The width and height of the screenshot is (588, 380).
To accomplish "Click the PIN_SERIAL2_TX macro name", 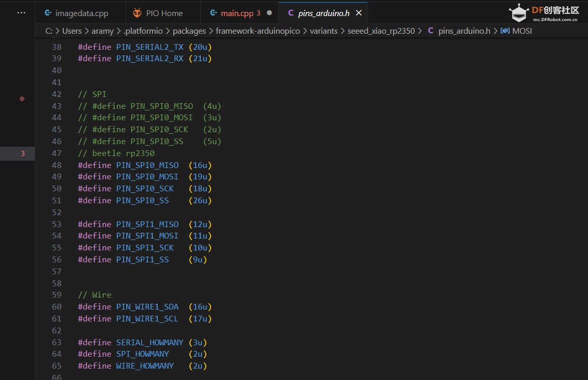I will click(x=149, y=47).
